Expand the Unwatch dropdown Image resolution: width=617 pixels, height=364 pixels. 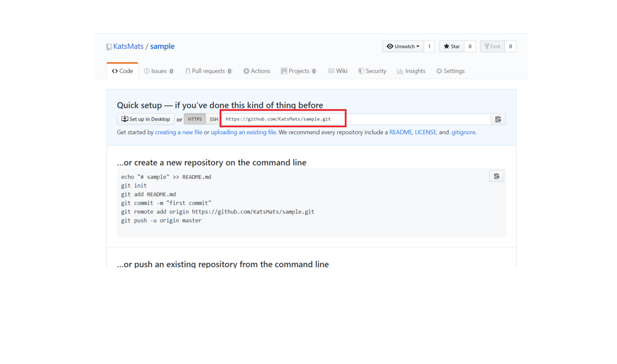403,46
